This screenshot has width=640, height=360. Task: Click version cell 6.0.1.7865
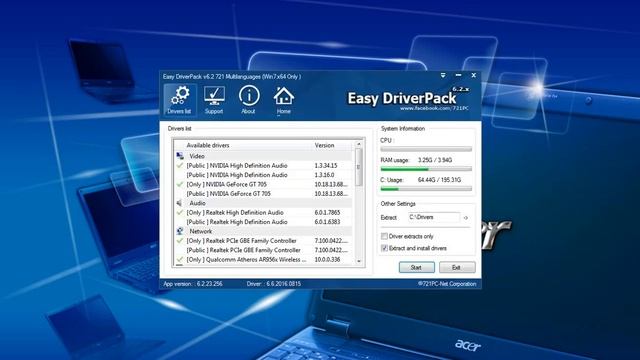[x=327, y=212]
